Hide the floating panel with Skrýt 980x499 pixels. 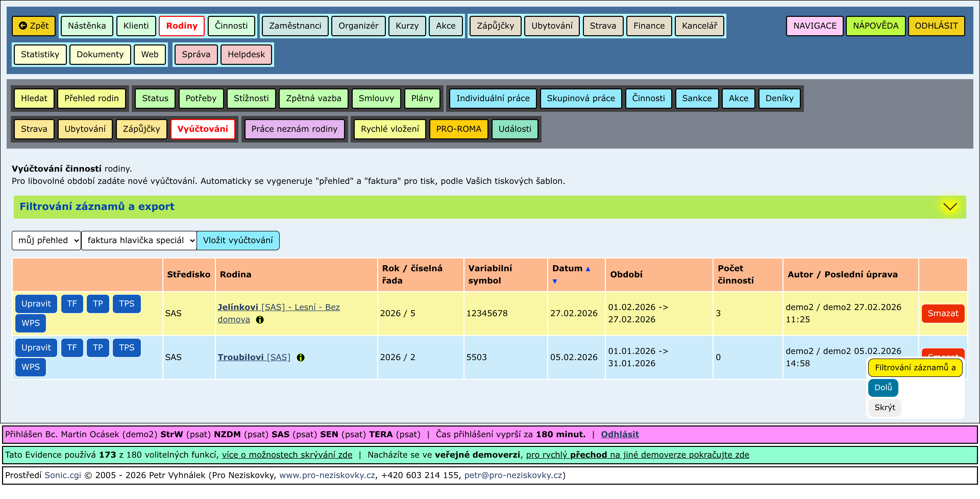pyautogui.click(x=885, y=408)
